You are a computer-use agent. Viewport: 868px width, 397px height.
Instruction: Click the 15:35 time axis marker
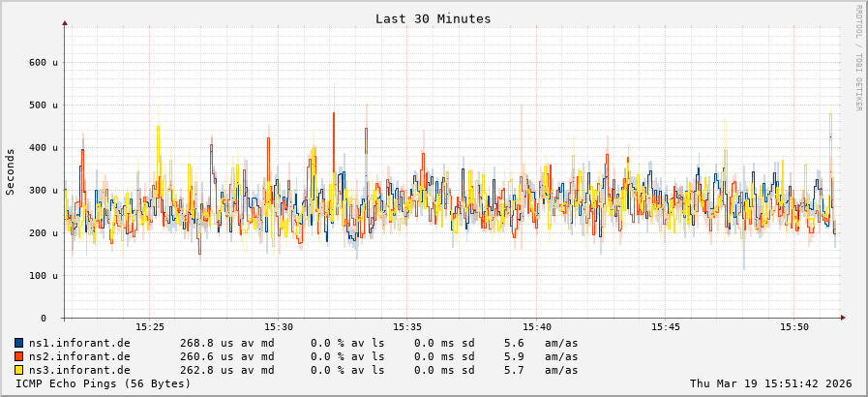pyautogui.click(x=407, y=327)
